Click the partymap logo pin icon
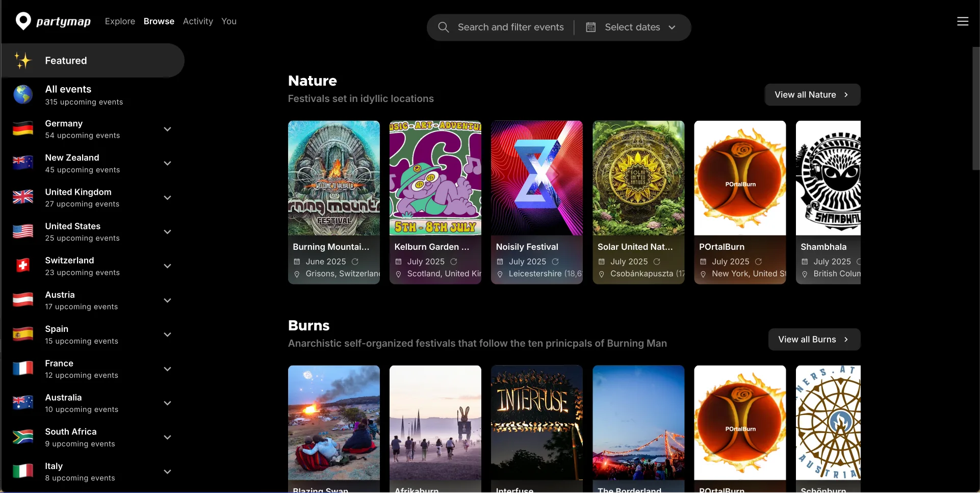Viewport: 980px width, 493px height. pyautogui.click(x=23, y=21)
